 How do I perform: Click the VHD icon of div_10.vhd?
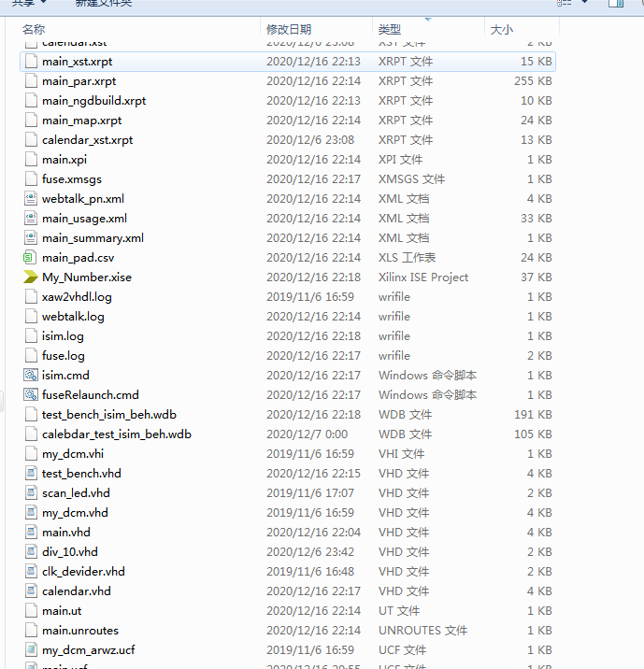[31, 552]
